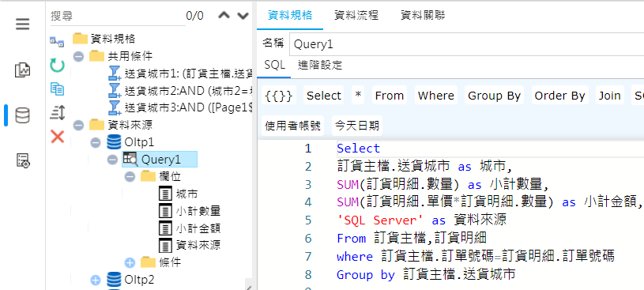Insert the Order By keyword
Screen dimensions: 644x290
559,96
